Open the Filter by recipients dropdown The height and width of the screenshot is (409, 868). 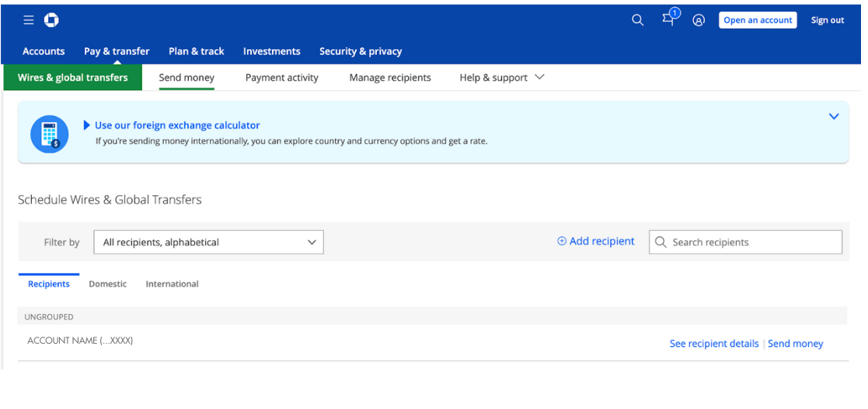click(208, 243)
